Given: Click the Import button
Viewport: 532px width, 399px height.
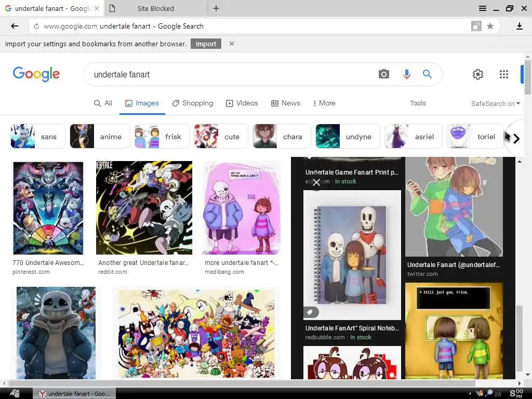Looking at the screenshot, I should tap(206, 44).
